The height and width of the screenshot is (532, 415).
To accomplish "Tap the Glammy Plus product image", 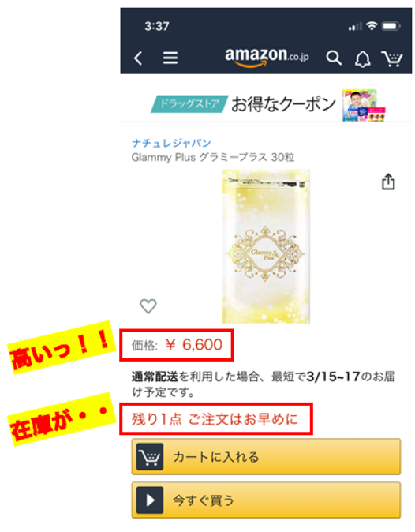I will point(266,246).
